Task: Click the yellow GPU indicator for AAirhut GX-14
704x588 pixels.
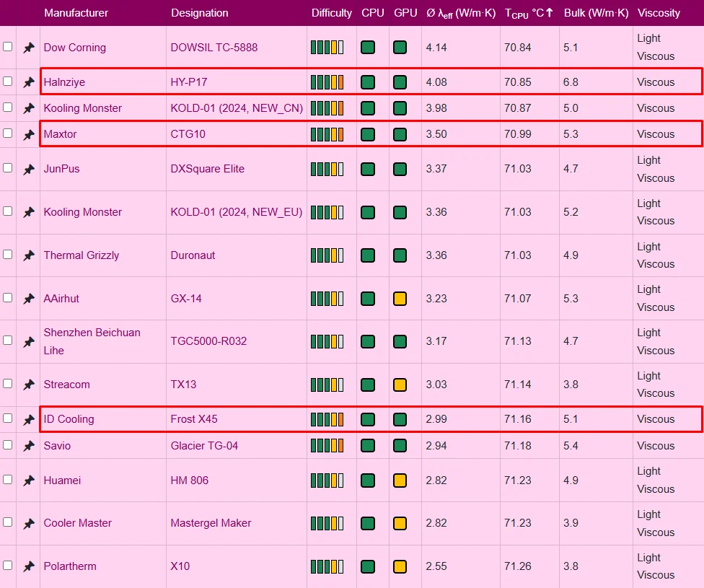Action: click(400, 299)
